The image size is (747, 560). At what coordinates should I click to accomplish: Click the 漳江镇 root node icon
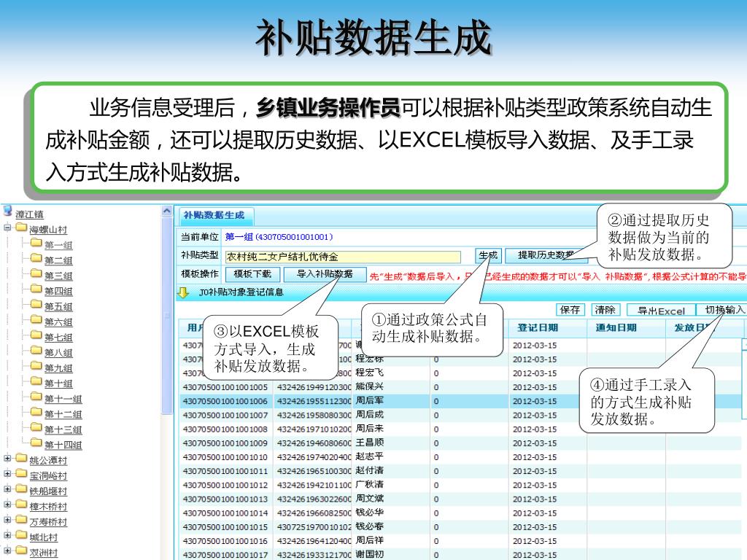pos(7,211)
